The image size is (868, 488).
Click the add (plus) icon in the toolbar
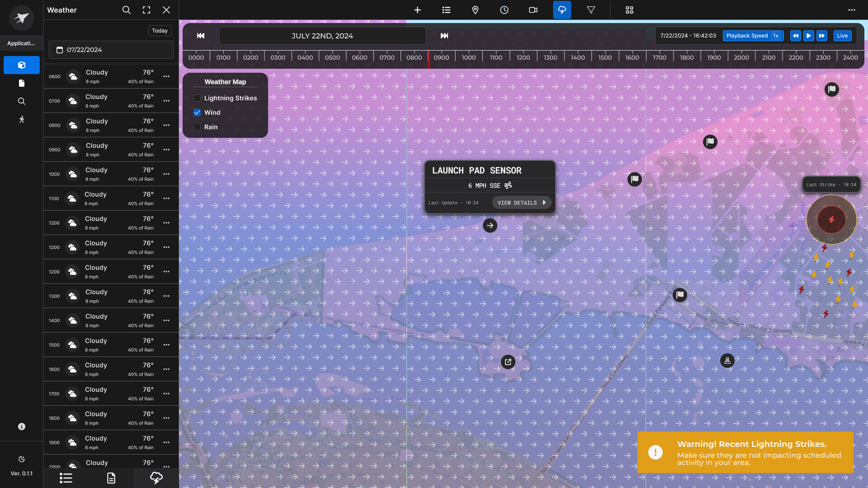417,9
